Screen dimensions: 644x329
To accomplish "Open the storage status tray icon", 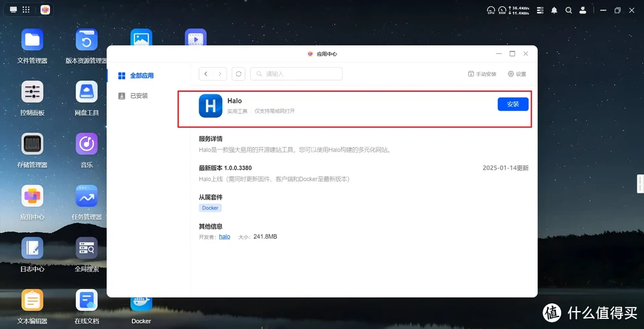I will (540, 10).
